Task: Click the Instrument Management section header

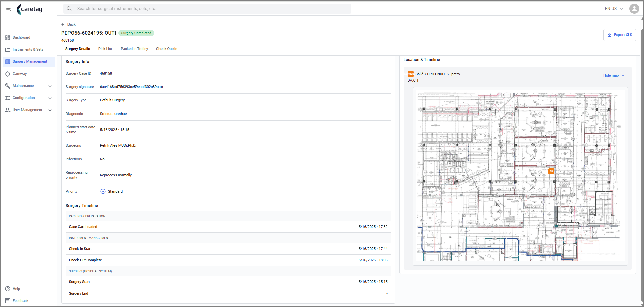Action: click(228, 238)
